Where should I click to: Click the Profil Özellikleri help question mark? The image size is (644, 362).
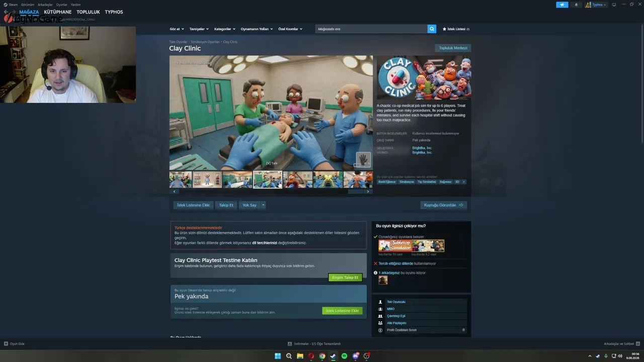463,330
